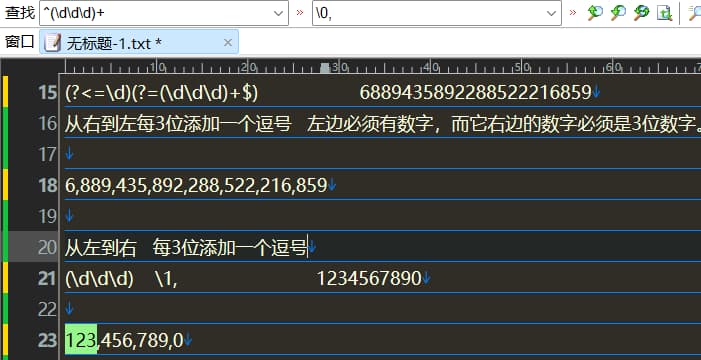Viewport: 701px width, 360px height.
Task: Switch to the 无标题-1.txt document tab
Action: (139, 42)
